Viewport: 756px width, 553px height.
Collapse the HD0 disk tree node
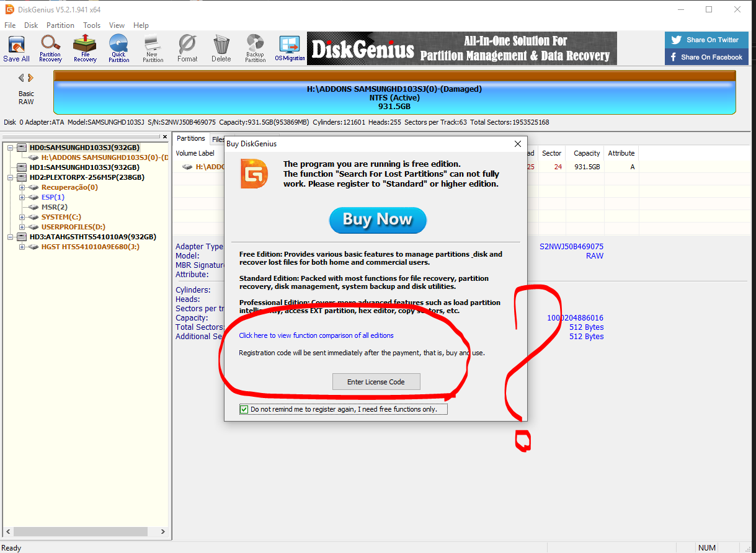pyautogui.click(x=11, y=148)
